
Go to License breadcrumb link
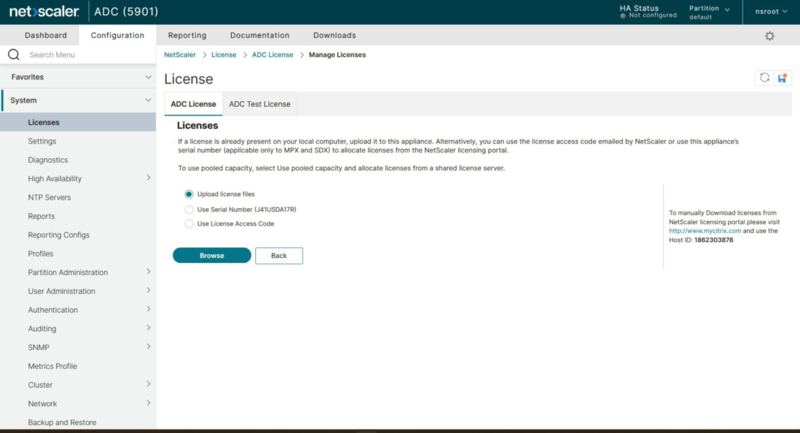pyautogui.click(x=223, y=55)
